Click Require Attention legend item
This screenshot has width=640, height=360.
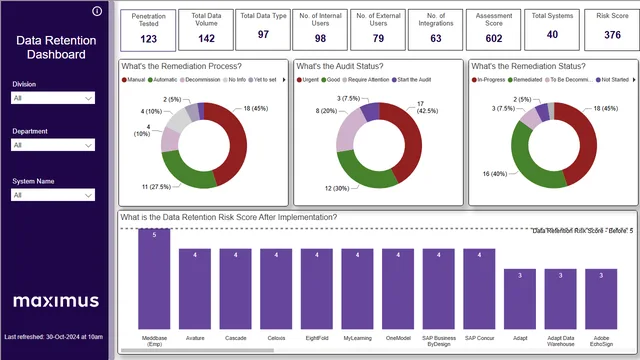point(366,80)
